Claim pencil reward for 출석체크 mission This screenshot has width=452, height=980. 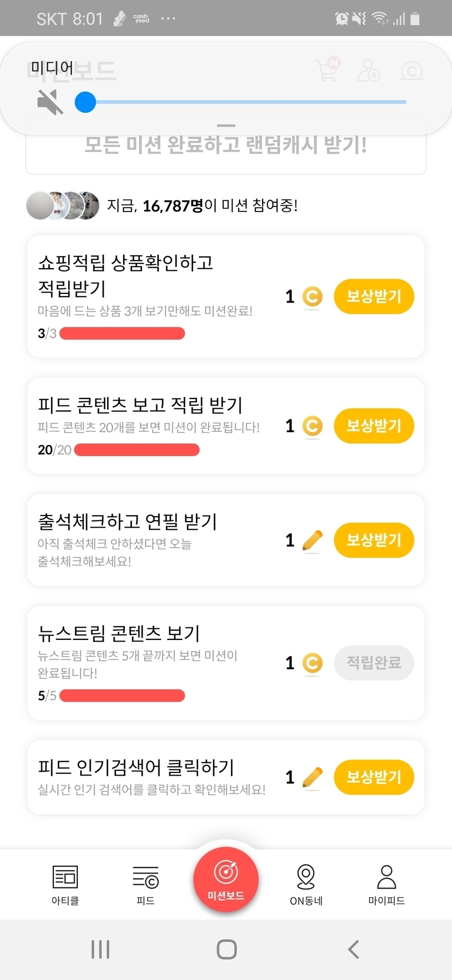pos(374,540)
